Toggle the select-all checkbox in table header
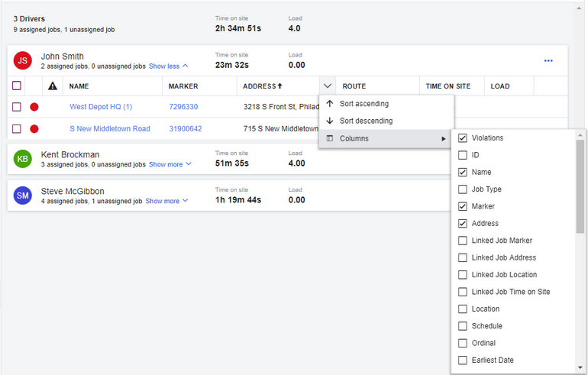Screen dimensions: 588x375 point(17,86)
